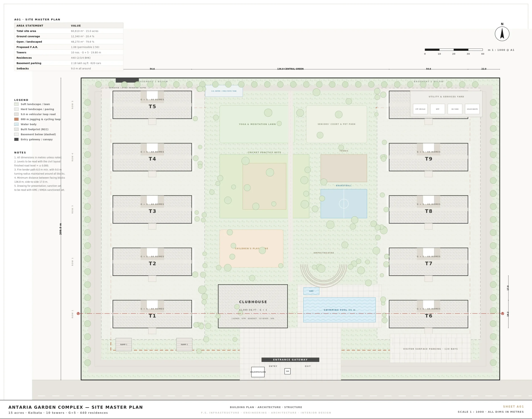Image resolution: width=532 pixels, height=419 pixels.
Task: Click the Hard landscape / paving legend swatch
Action: tap(16, 109)
